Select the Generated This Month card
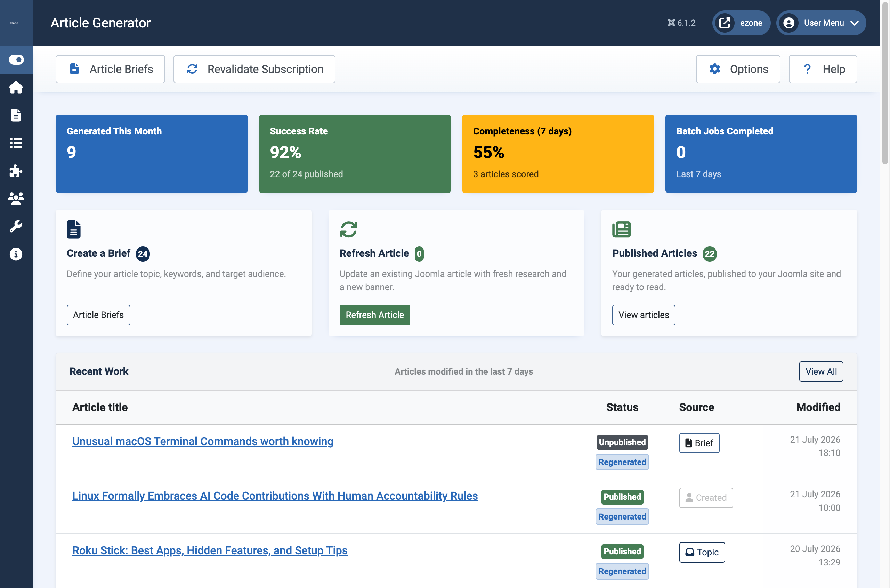The width and height of the screenshot is (890, 588). point(152,154)
